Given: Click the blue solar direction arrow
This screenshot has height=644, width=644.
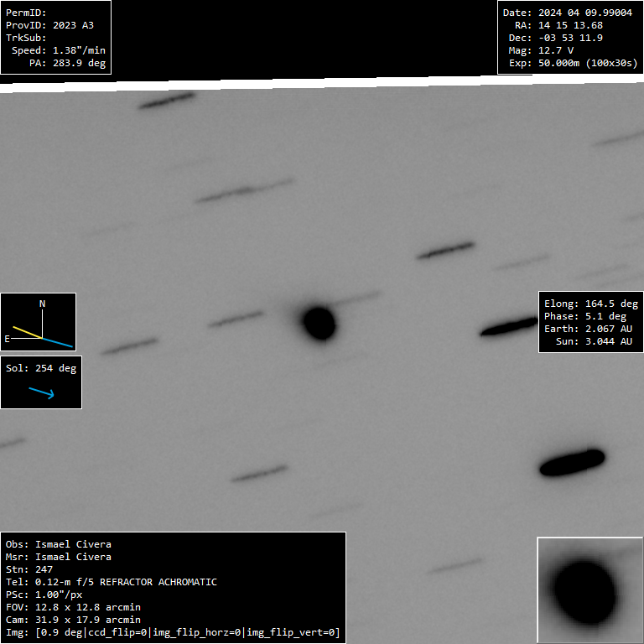Looking at the screenshot, I should pyautogui.click(x=41, y=392).
